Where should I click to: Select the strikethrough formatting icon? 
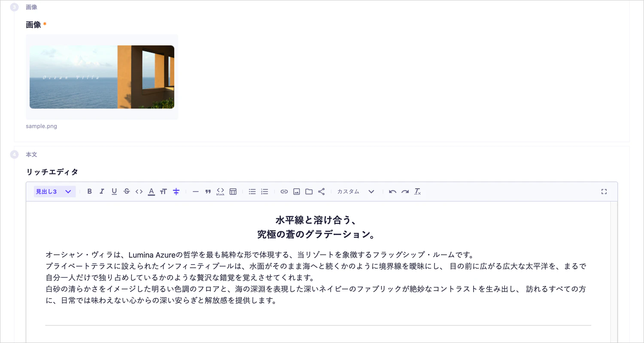point(127,192)
